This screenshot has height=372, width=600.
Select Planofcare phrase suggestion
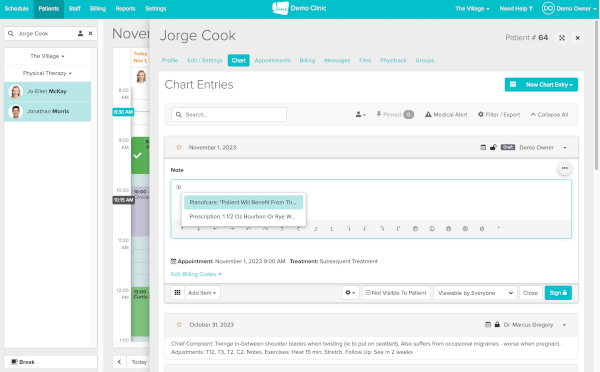pos(243,202)
